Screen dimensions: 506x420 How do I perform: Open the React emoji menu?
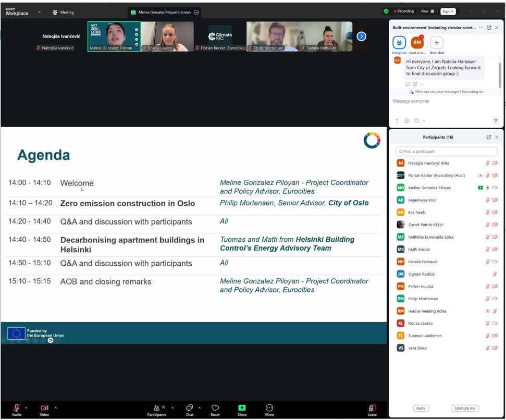(x=215, y=408)
